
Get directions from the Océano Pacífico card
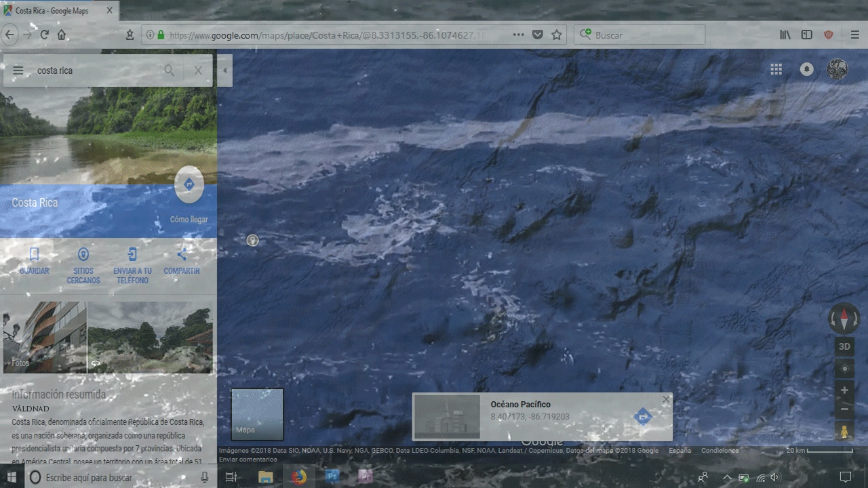[x=643, y=416]
